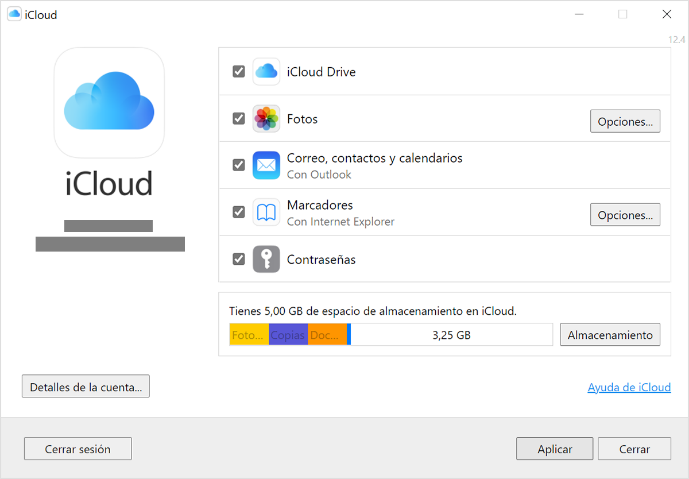
Task: Click the Fotos colorful flower icon
Action: point(266,119)
